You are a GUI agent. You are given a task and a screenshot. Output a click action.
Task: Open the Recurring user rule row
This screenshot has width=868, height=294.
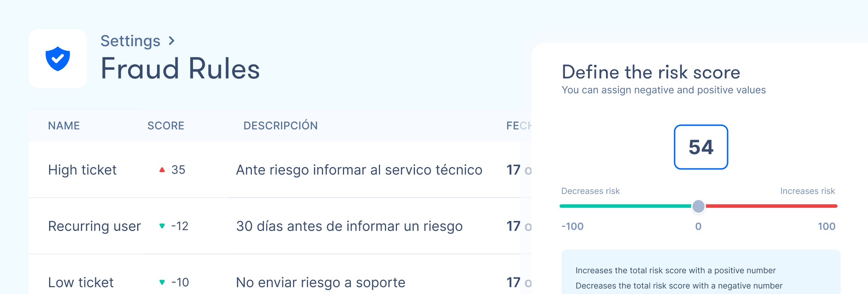[280, 226]
